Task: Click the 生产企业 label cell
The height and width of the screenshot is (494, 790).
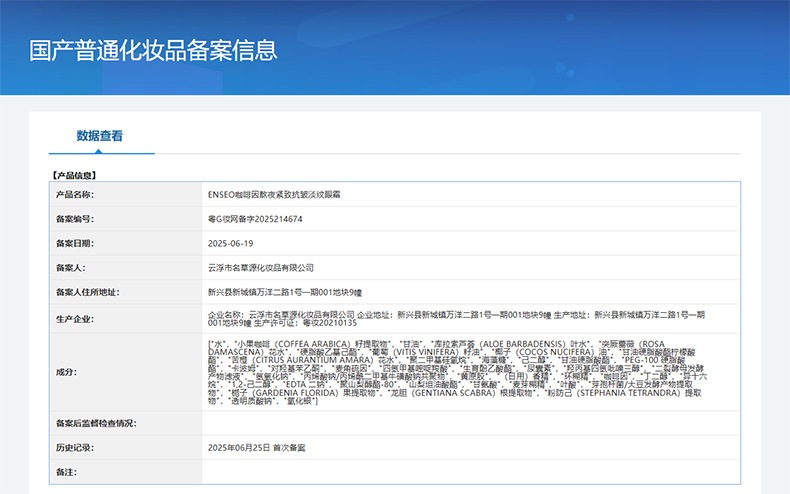Action: point(125,319)
